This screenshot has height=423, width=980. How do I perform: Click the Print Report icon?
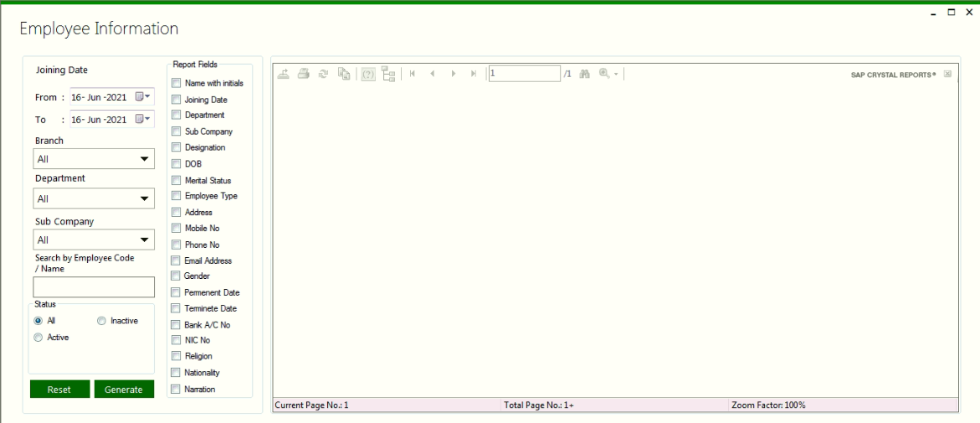[x=304, y=74]
